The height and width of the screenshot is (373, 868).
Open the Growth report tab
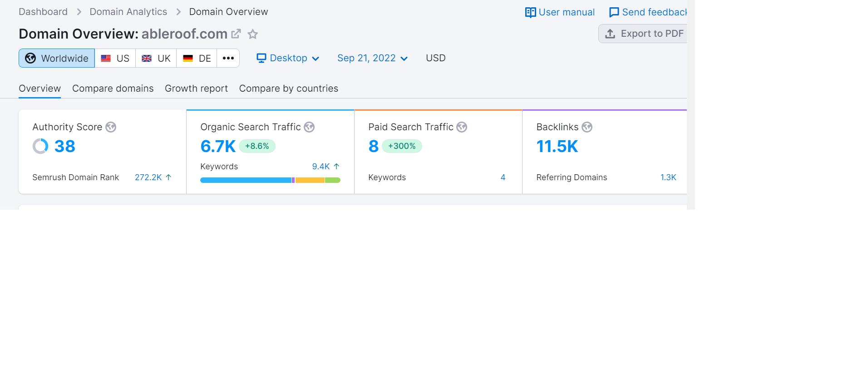pyautogui.click(x=196, y=88)
